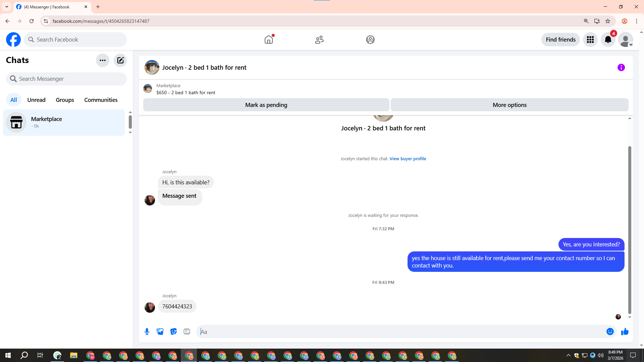Click the 7604424323 message
Viewport: 644px width, 362px height.
coord(177,306)
